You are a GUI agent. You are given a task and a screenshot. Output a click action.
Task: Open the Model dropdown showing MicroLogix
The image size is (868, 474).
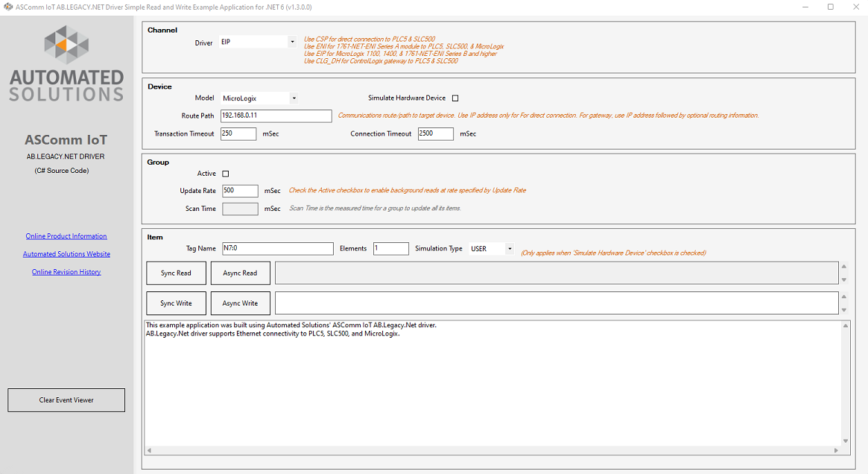[x=259, y=98]
